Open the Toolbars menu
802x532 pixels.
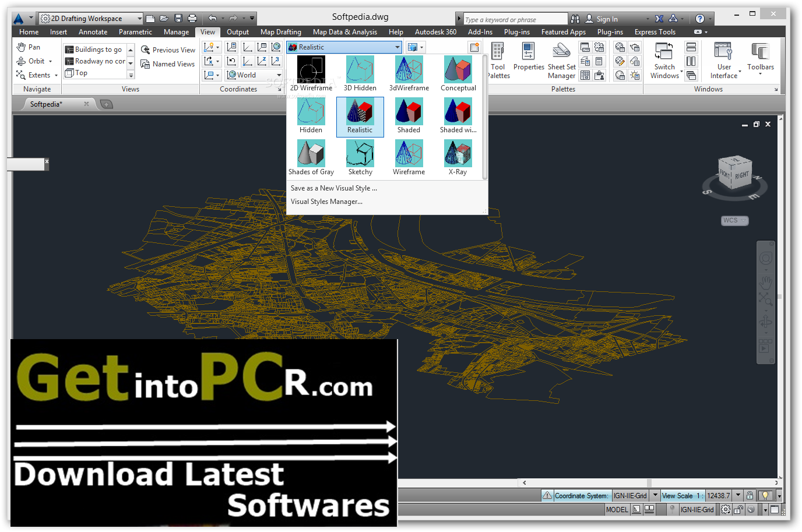point(761,59)
